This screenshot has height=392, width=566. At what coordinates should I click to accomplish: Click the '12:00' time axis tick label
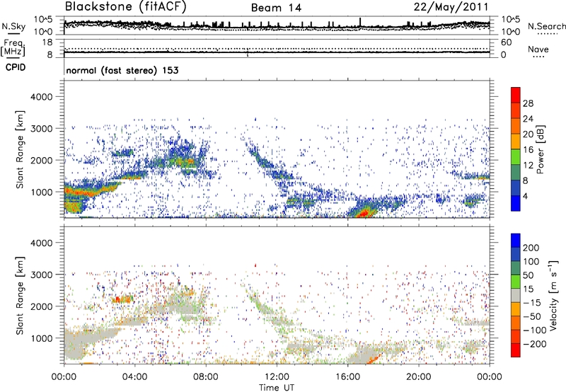277,377
